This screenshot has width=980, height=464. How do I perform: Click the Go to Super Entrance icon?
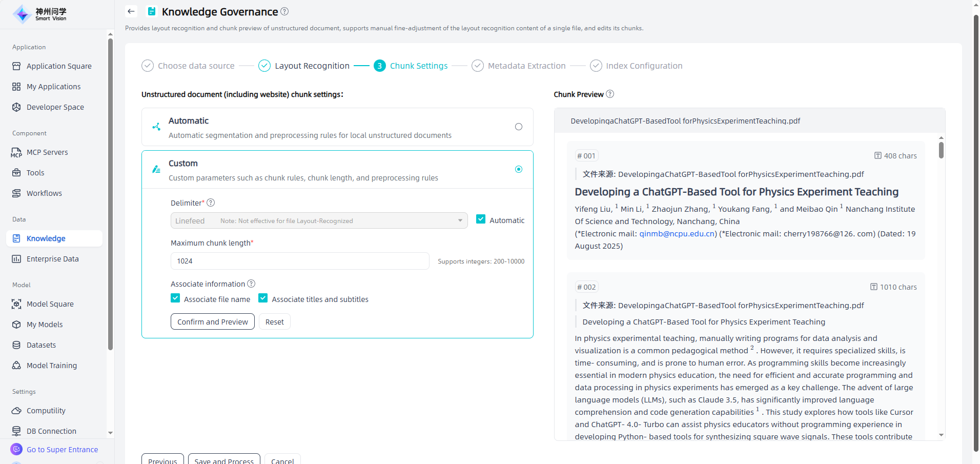point(16,449)
